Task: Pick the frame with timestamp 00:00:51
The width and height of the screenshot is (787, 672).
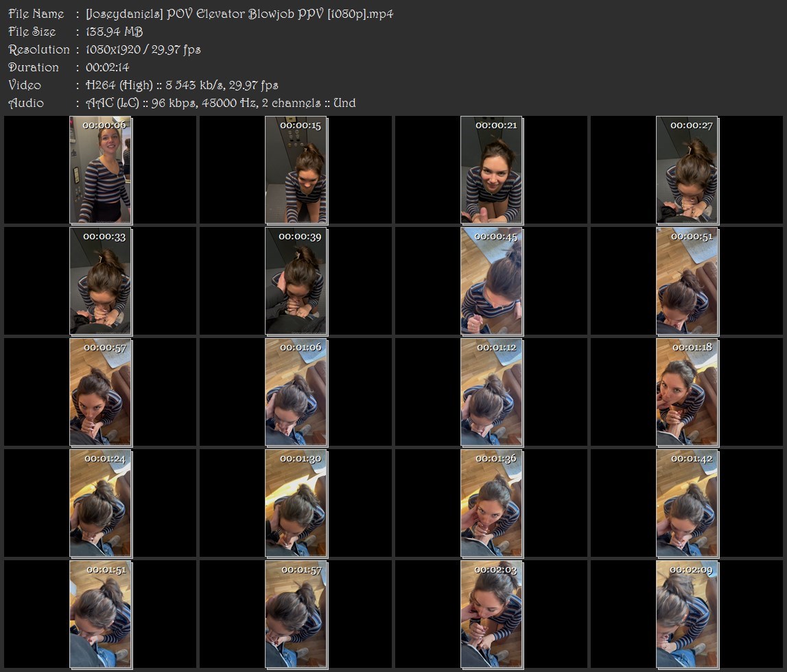Action: [687, 281]
